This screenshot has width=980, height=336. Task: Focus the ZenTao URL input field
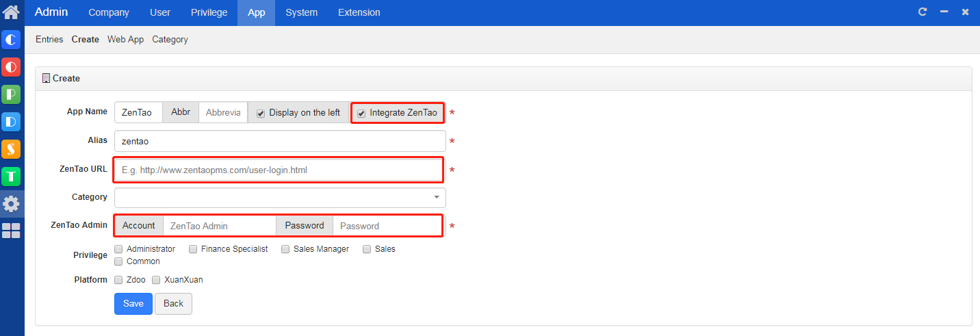coord(279,170)
